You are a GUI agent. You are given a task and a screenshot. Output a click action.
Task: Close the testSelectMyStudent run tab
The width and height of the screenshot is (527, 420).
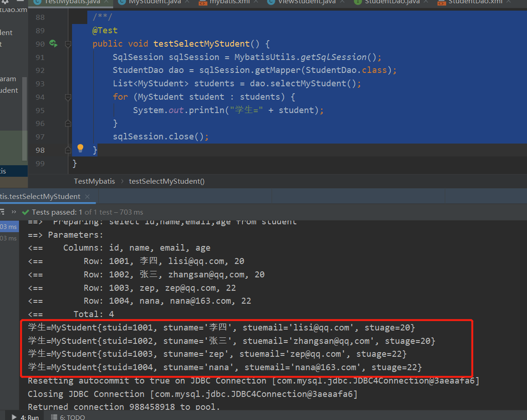(x=87, y=197)
